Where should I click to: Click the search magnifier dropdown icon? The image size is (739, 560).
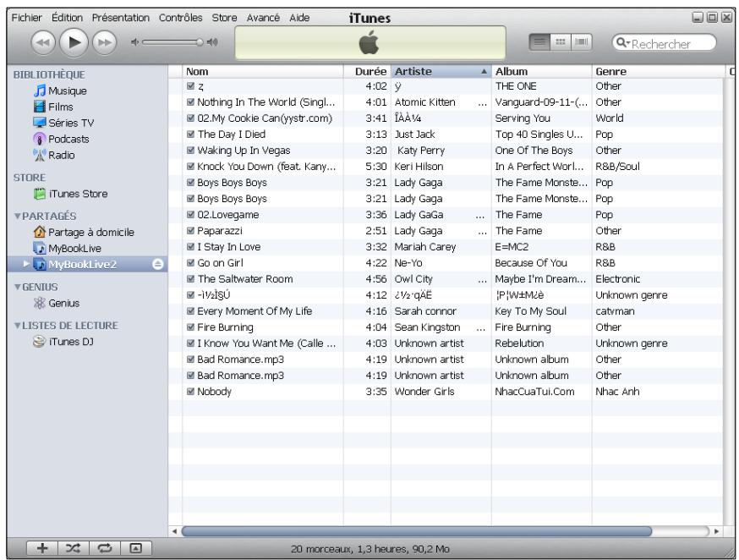pos(623,43)
